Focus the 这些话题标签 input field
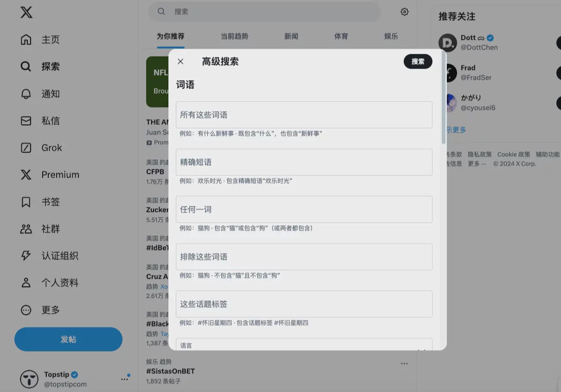Viewport: 561px width, 392px height. (x=304, y=304)
